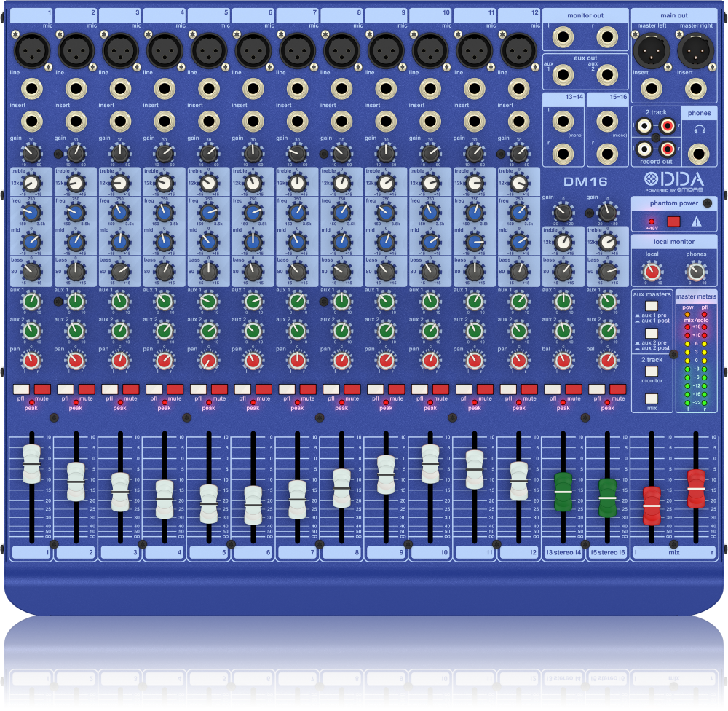The image size is (728, 711).
Task: Adjust the channel 10 aux 2 knob
Action: 430,331
